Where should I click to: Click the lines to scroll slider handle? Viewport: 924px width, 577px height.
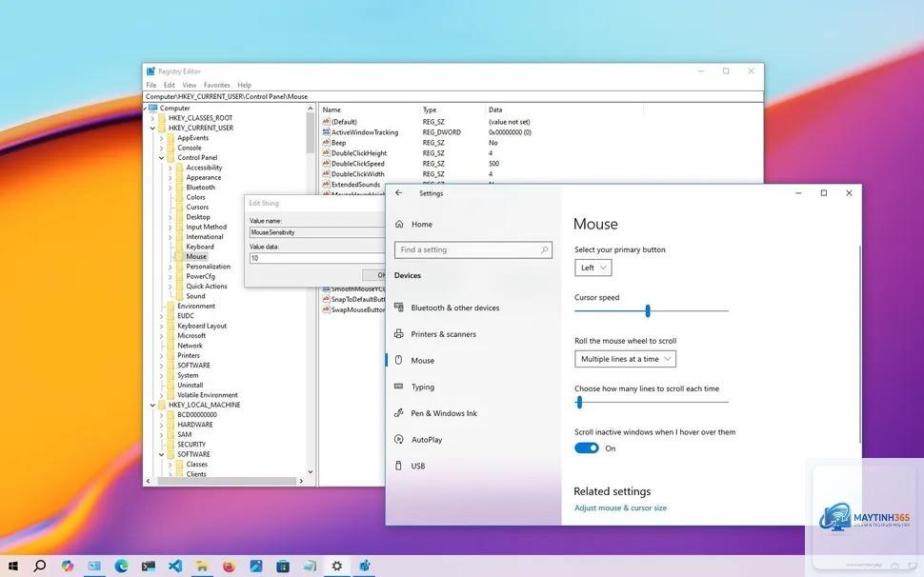click(579, 402)
